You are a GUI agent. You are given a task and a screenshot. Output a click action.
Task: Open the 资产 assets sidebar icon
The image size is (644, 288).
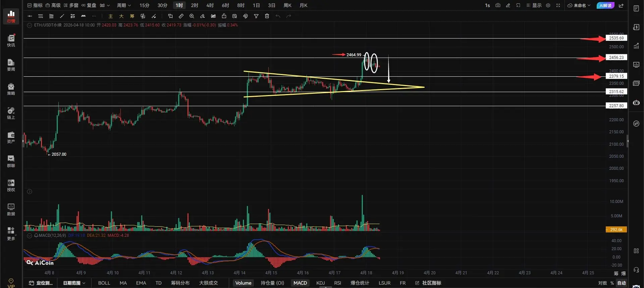[11, 137]
